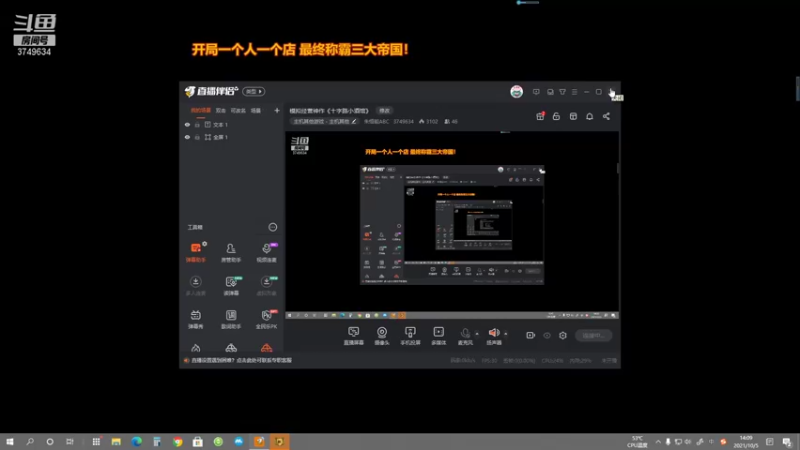Image resolution: width=800 pixels, height=450 pixels.
Task: Click the lock icon in room toolbar
Action: tap(557, 116)
